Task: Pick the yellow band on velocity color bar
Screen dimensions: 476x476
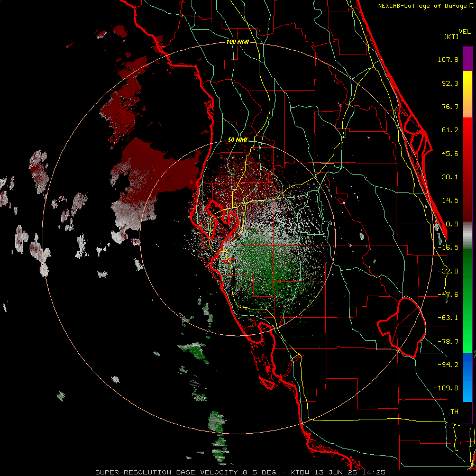Action: (x=467, y=83)
